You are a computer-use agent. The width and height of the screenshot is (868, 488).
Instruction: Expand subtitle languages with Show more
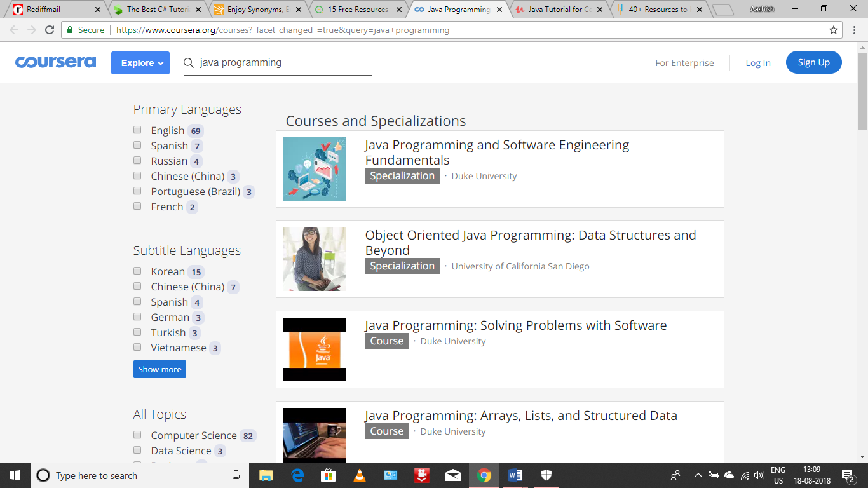(159, 369)
